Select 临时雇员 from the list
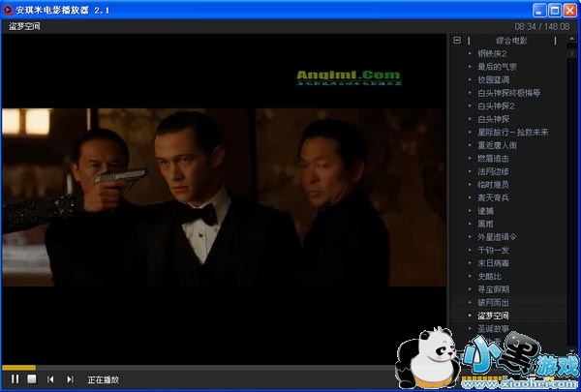 493,185
